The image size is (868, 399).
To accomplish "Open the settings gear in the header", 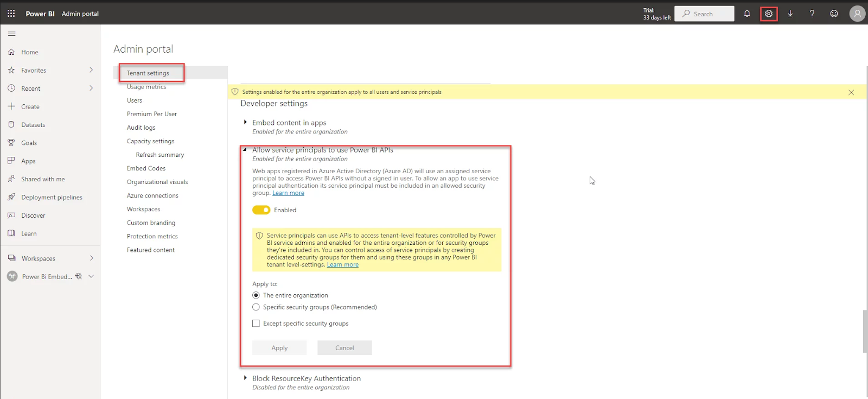I will 769,14.
